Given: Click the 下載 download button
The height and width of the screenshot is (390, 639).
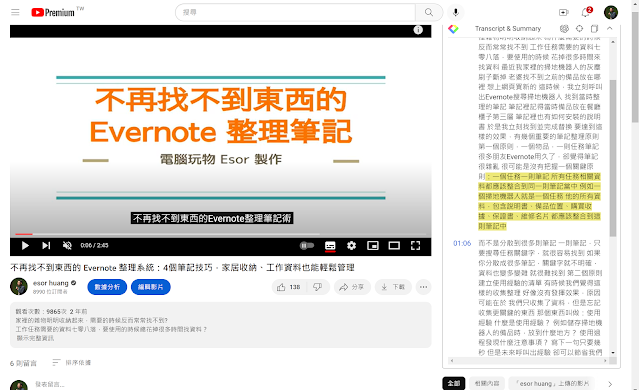Looking at the screenshot, I should coord(393,287).
